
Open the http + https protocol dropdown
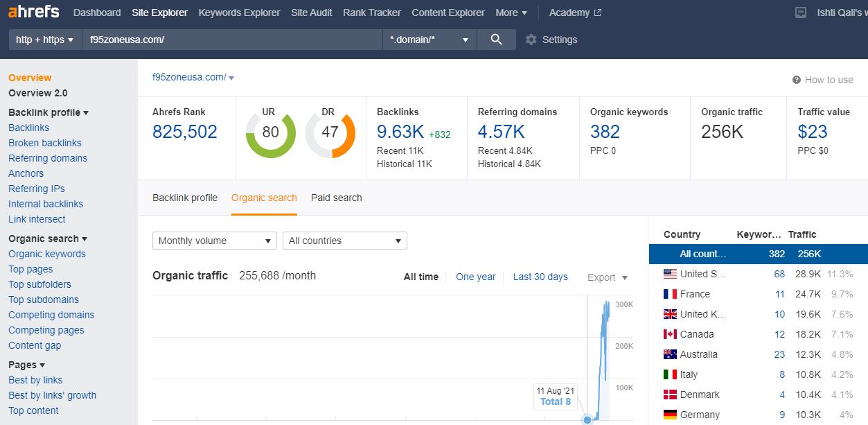[x=45, y=40]
